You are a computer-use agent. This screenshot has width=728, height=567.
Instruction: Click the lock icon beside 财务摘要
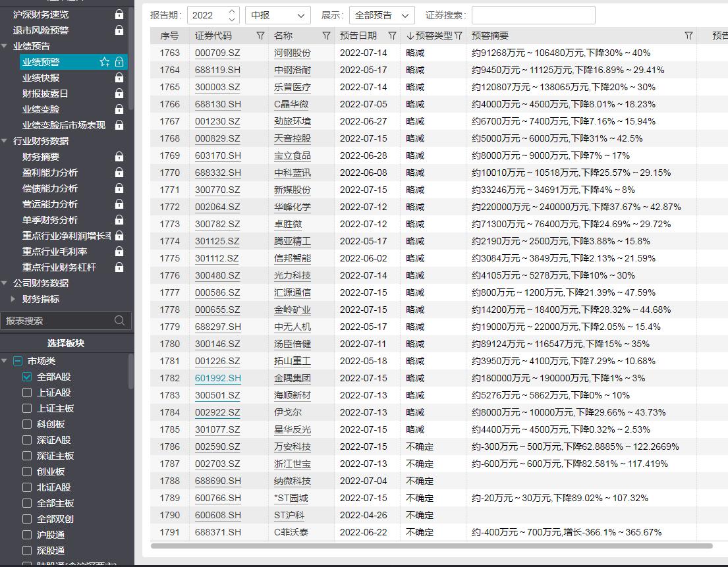pos(119,156)
